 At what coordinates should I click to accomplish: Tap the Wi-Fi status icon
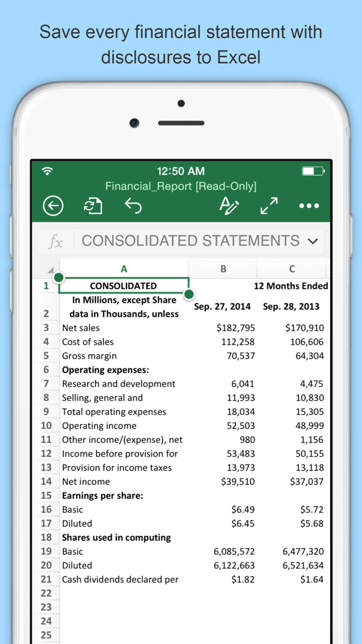tap(48, 171)
